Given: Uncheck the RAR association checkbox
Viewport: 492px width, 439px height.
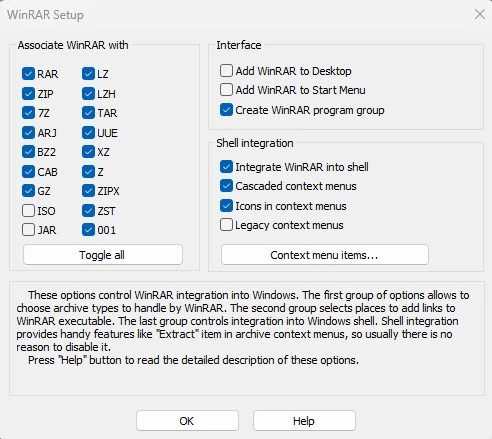Looking at the screenshot, I should (x=28, y=74).
